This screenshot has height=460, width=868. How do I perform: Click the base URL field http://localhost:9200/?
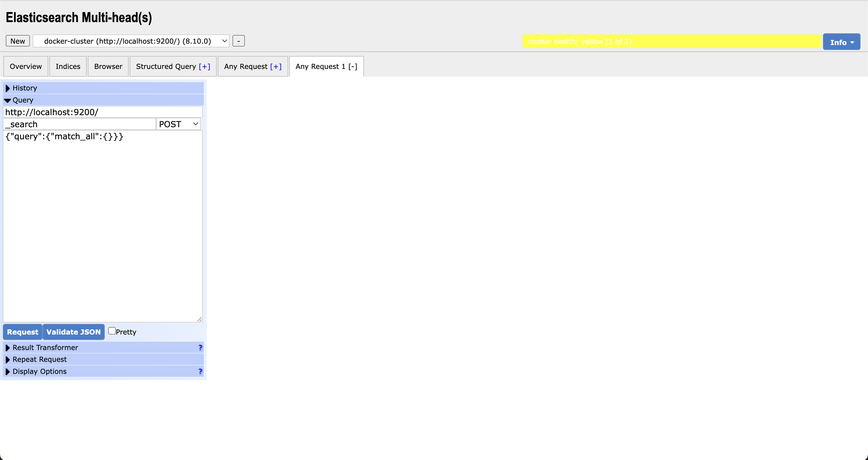coord(103,112)
